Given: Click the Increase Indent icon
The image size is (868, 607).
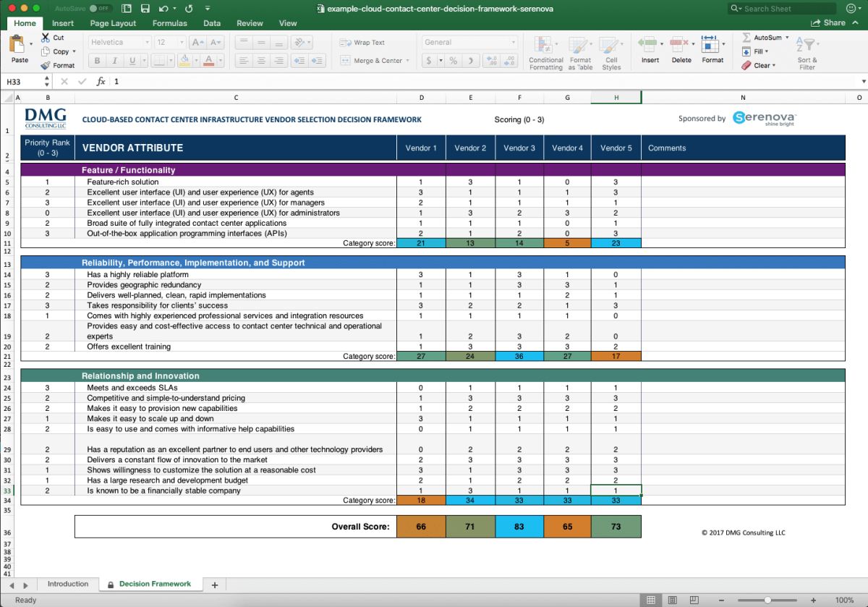Looking at the screenshot, I should (x=315, y=61).
